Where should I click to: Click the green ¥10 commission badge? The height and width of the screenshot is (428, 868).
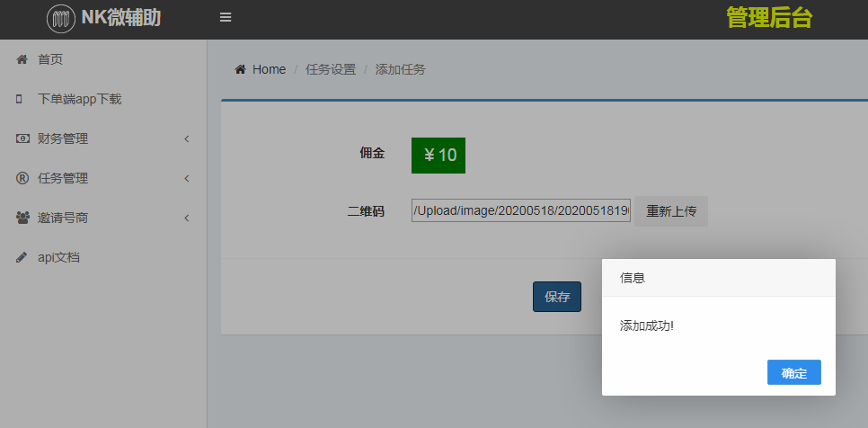[438, 155]
